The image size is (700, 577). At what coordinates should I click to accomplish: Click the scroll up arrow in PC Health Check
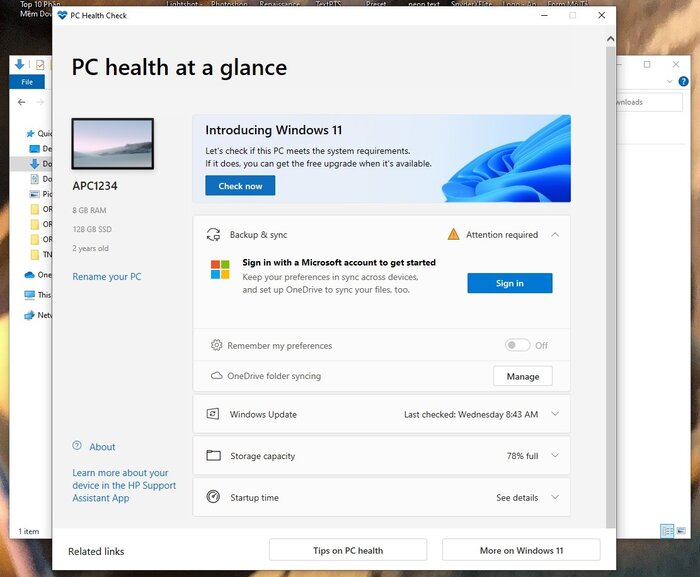pyautogui.click(x=610, y=39)
